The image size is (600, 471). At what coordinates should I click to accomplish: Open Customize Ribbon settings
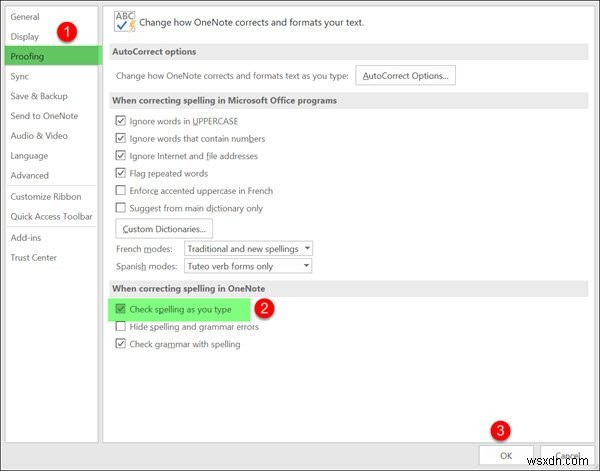click(x=46, y=197)
